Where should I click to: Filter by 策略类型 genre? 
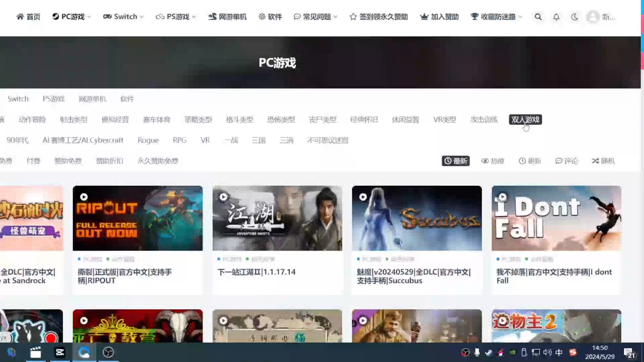point(198,120)
